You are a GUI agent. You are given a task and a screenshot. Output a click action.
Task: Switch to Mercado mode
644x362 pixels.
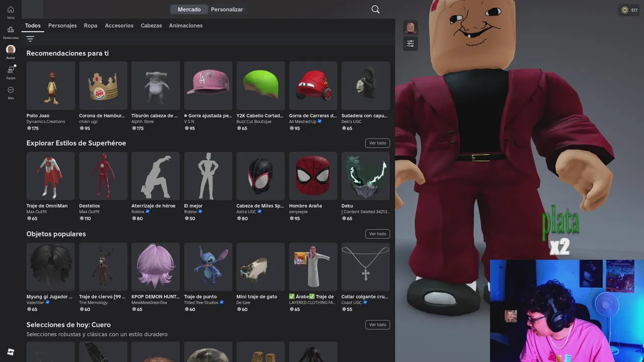pyautogui.click(x=189, y=10)
